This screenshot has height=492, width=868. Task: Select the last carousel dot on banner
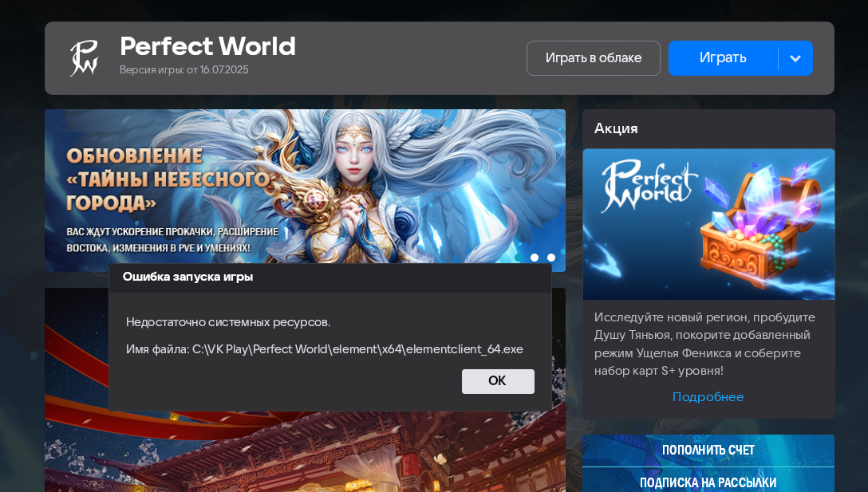[551, 258]
